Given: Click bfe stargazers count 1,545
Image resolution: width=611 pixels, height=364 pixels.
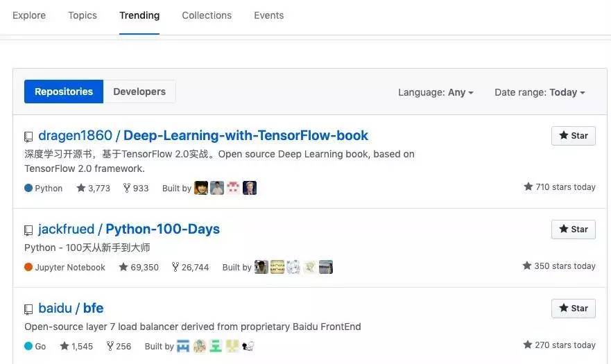Looking at the screenshot, I should (x=76, y=346).
